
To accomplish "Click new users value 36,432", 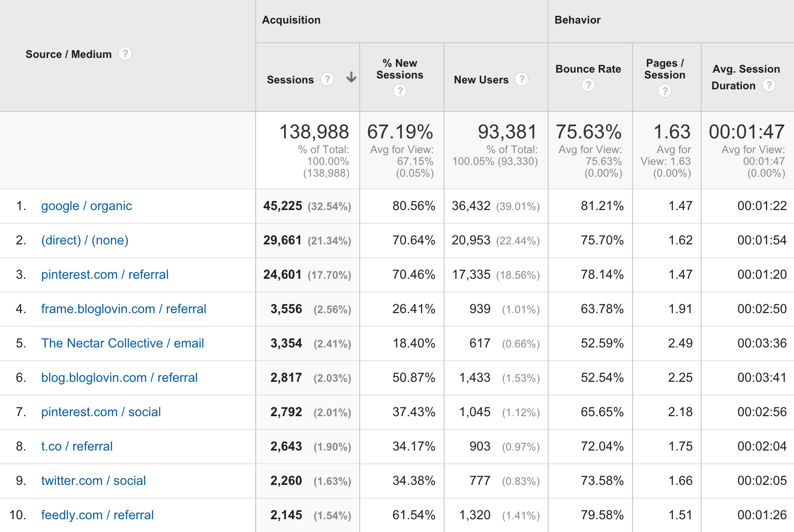I will coord(471,206).
